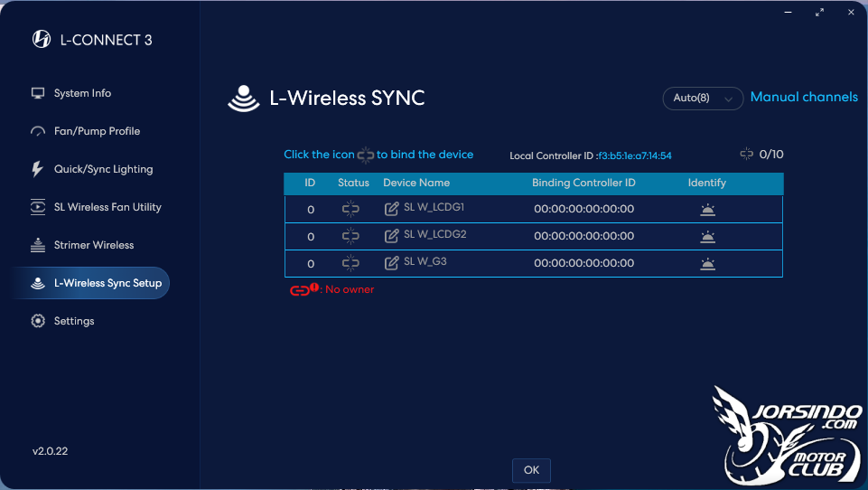Click the red No owner link icon
This screenshot has width=868, height=490.
[303, 288]
